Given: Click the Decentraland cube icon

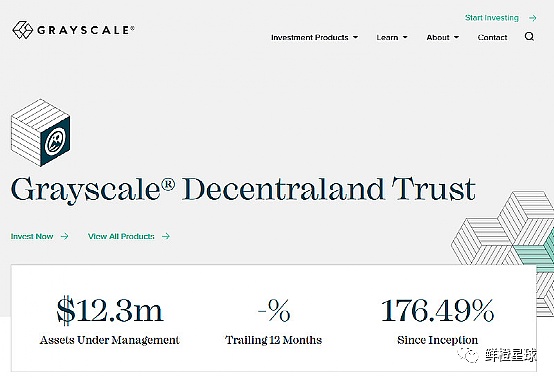Looking at the screenshot, I should (40, 132).
